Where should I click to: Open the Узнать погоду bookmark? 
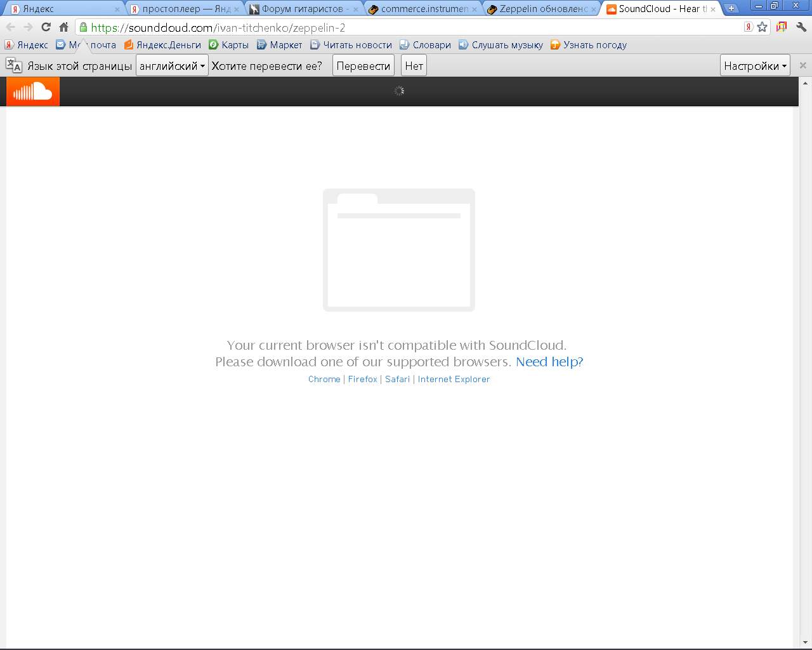[589, 45]
